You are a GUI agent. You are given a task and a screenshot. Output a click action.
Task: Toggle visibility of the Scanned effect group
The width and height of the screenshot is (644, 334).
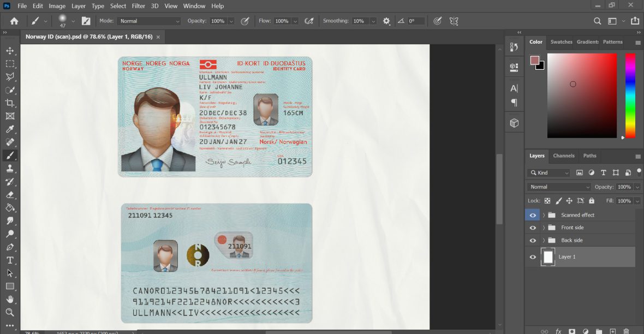(532, 215)
